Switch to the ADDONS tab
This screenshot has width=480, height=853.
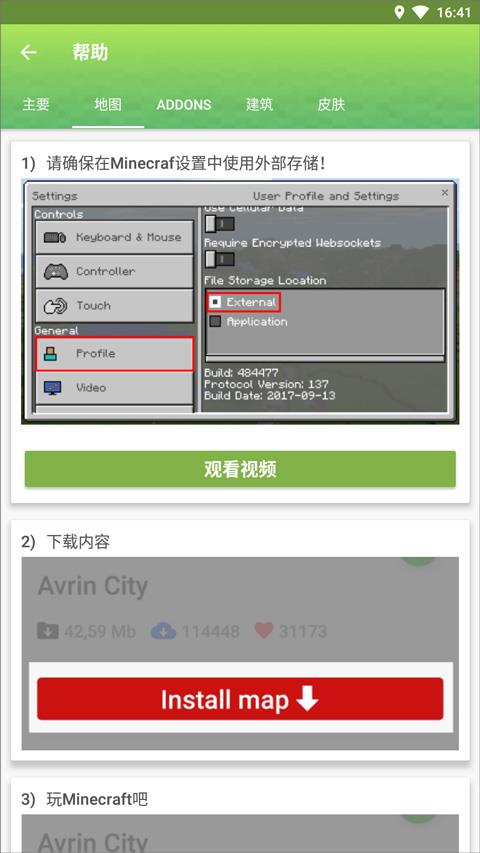pyautogui.click(x=184, y=104)
